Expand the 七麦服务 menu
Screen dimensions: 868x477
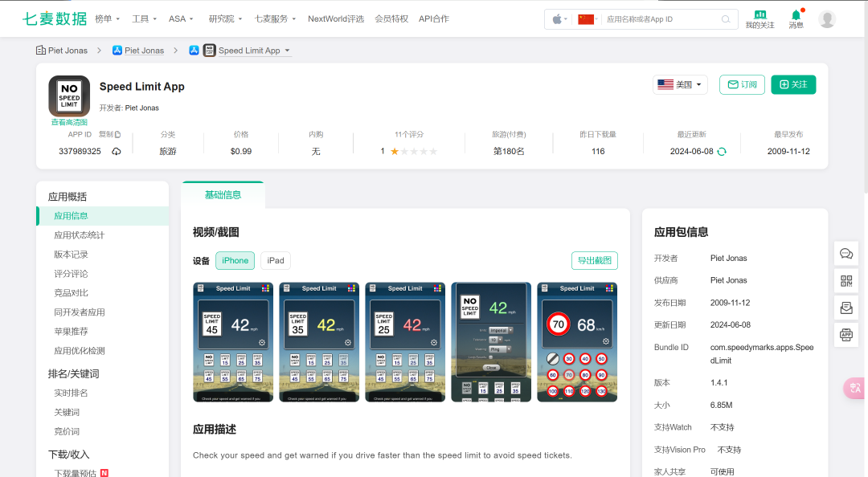pos(275,18)
